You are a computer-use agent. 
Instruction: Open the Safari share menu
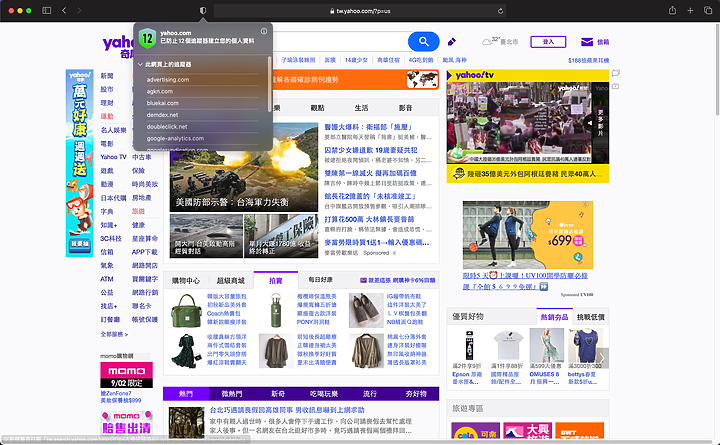pyautogui.click(x=672, y=11)
